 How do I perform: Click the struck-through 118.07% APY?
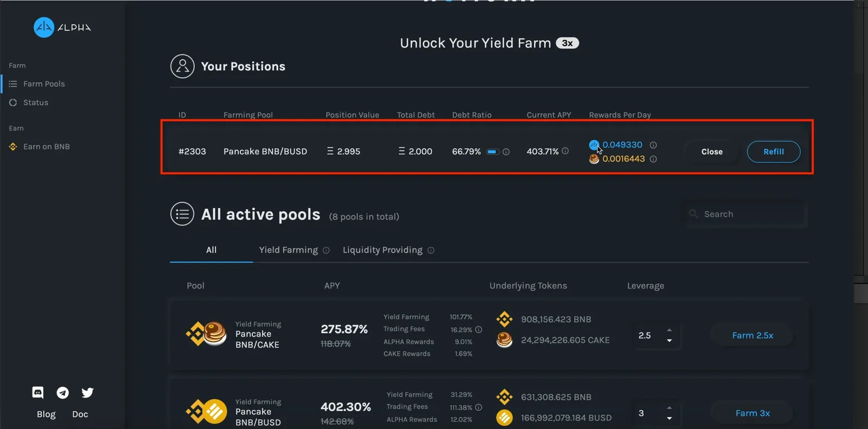[x=336, y=344]
